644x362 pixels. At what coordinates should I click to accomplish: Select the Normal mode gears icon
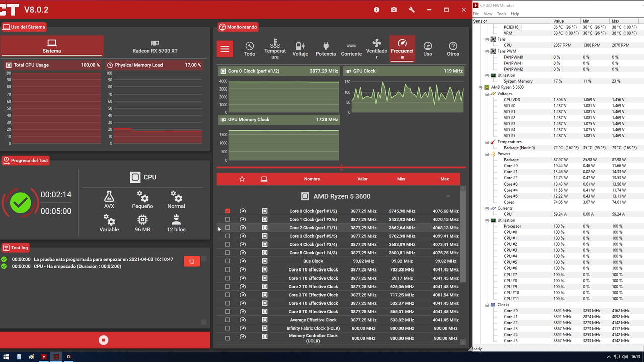176,196
